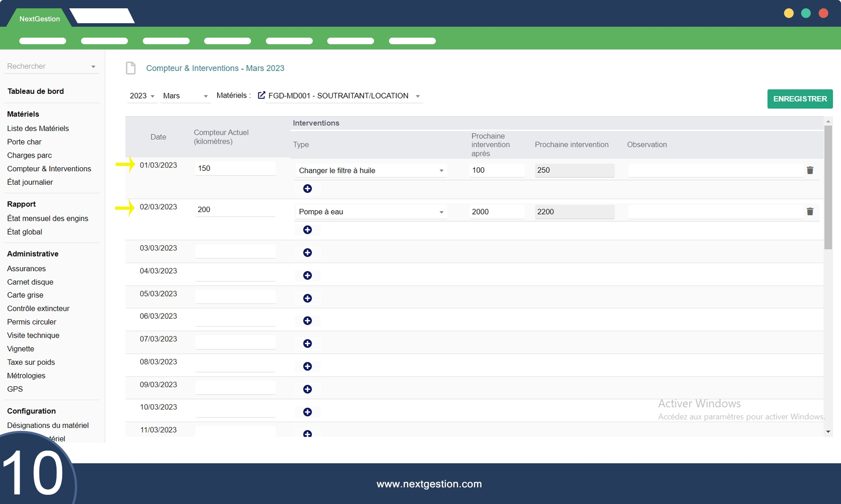
Task: Click the document icon beside page title
Action: tap(131, 68)
